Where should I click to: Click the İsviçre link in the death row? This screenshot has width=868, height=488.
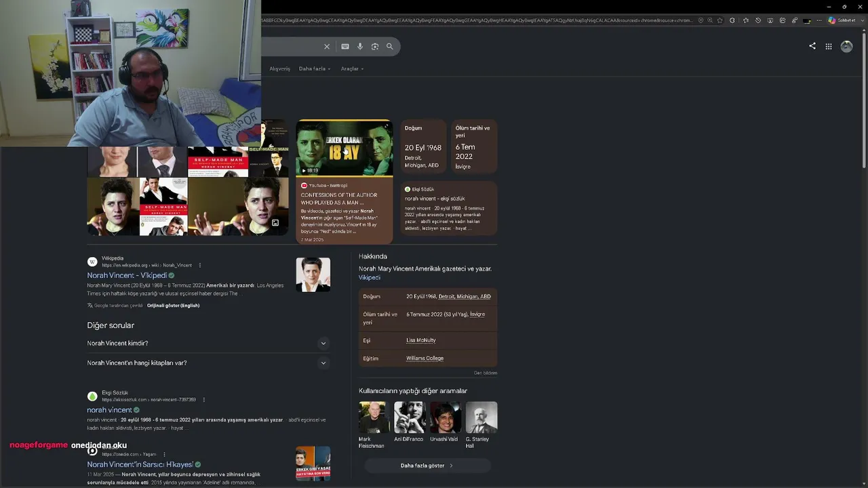[477, 314]
